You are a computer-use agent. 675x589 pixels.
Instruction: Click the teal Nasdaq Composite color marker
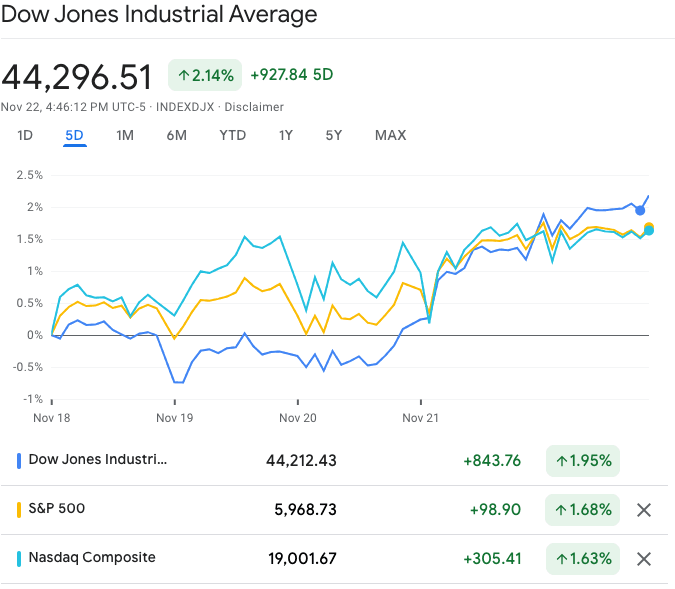point(19,558)
